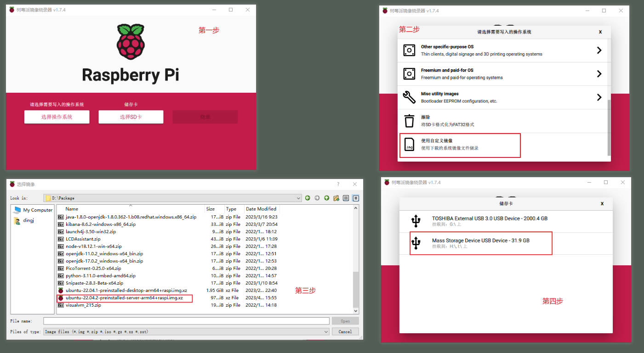Select TOSHIBA External USB 3.0 USB Device - 2000.4 GB
Image resolution: width=644 pixels, height=353 pixels.
pos(506,221)
